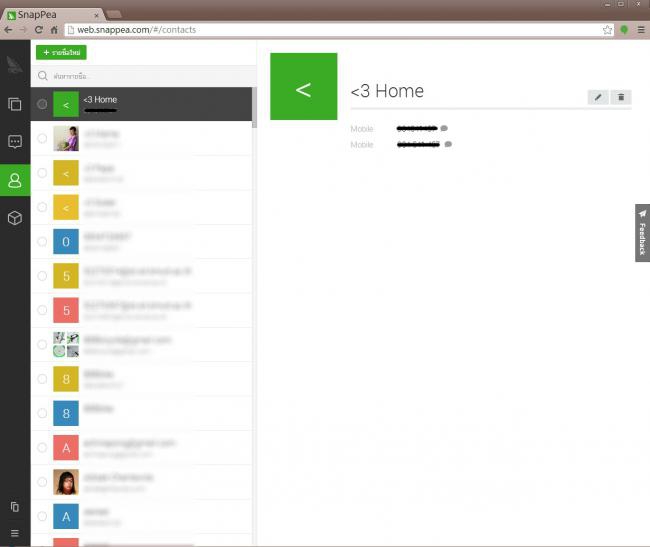Select the radio for the red A contact
The width and height of the screenshot is (650, 547).
[42, 448]
